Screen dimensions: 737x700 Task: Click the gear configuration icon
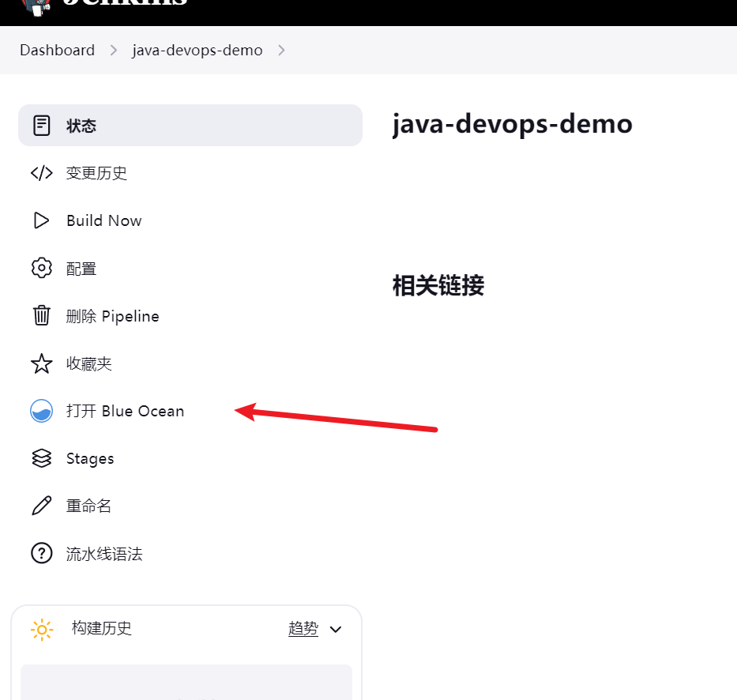coord(41,268)
